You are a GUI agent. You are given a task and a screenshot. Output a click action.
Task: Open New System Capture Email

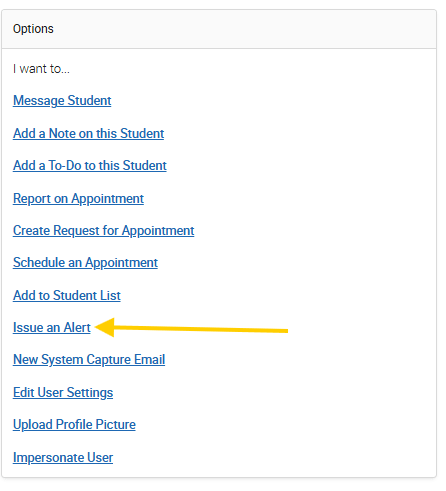89,360
